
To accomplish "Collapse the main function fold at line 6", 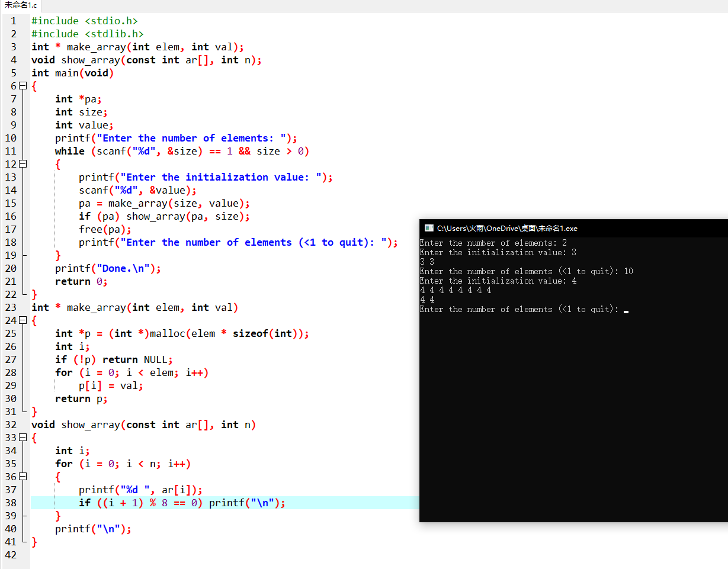I will (x=23, y=86).
